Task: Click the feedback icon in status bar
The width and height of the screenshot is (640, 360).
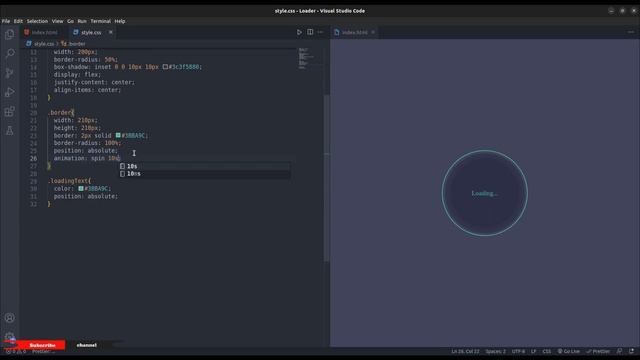Action: coord(620,351)
